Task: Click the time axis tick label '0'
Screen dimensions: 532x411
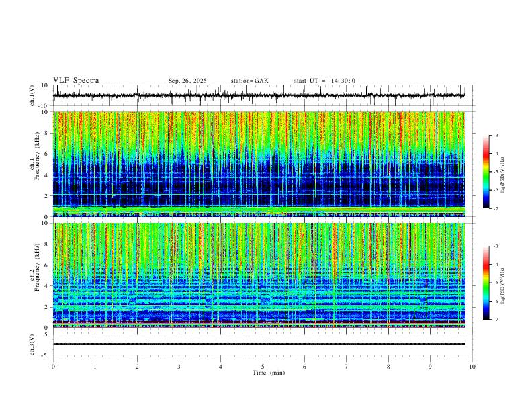Action: pos(53,367)
